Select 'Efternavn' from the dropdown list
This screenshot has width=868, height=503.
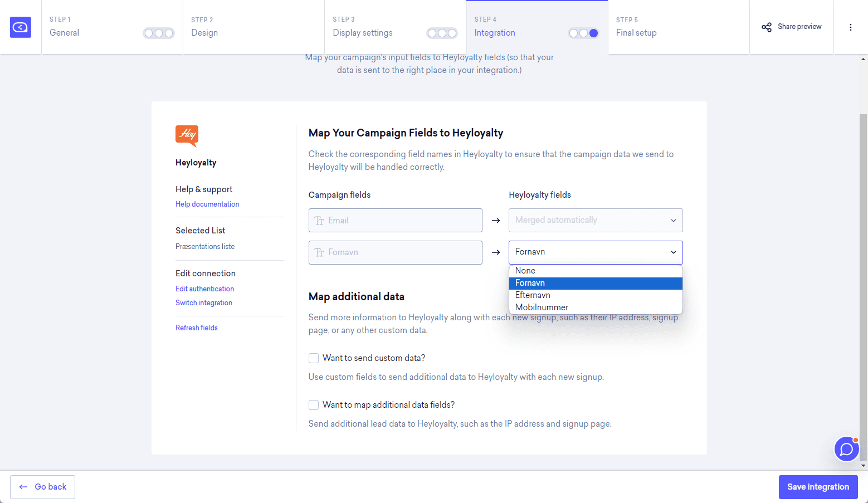point(533,295)
